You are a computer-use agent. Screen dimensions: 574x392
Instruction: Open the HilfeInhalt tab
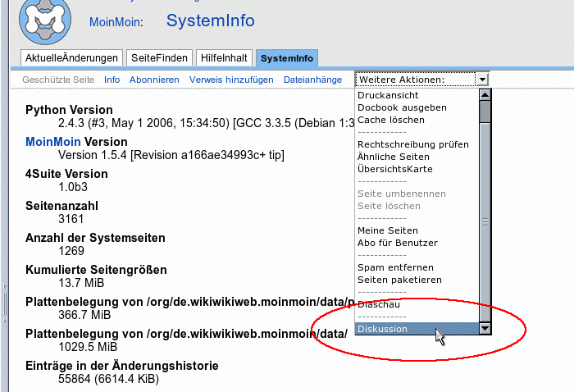tap(224, 57)
